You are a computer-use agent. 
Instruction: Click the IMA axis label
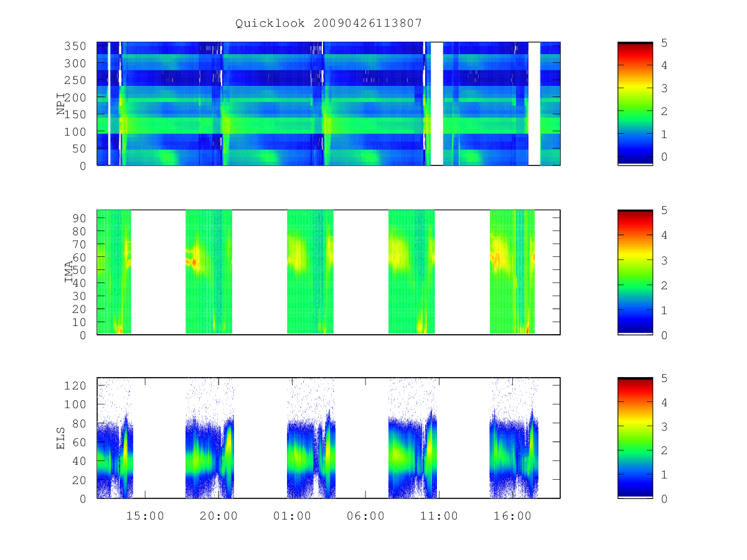[68, 272]
